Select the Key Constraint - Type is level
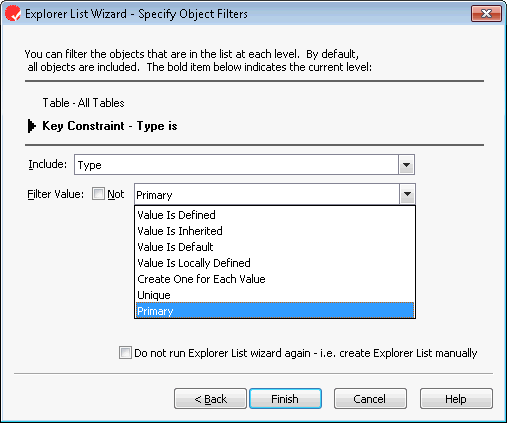Screen dimensions: 507x423 coord(110,126)
